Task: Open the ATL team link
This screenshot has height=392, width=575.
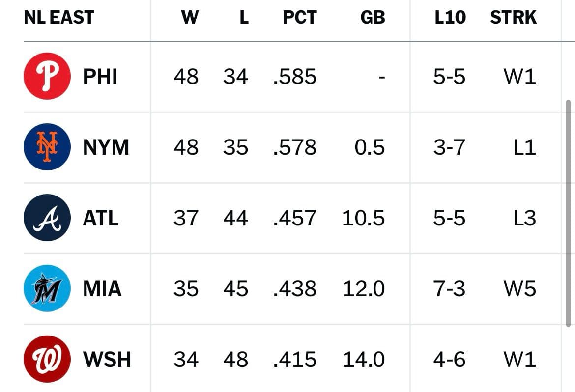Action: 100,218
